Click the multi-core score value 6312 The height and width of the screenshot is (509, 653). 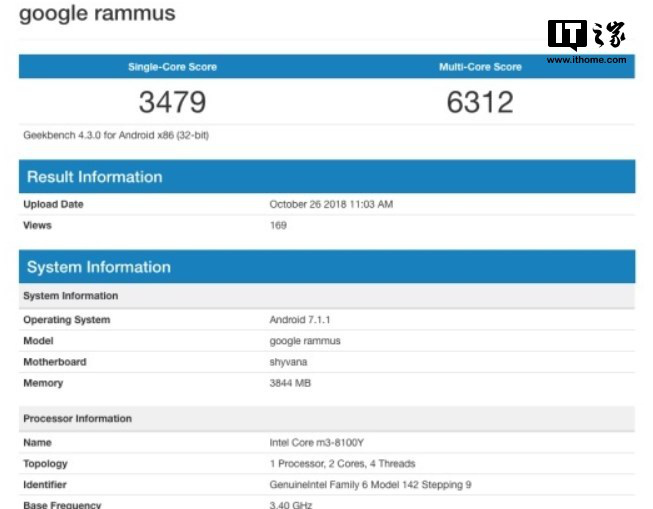[480, 102]
